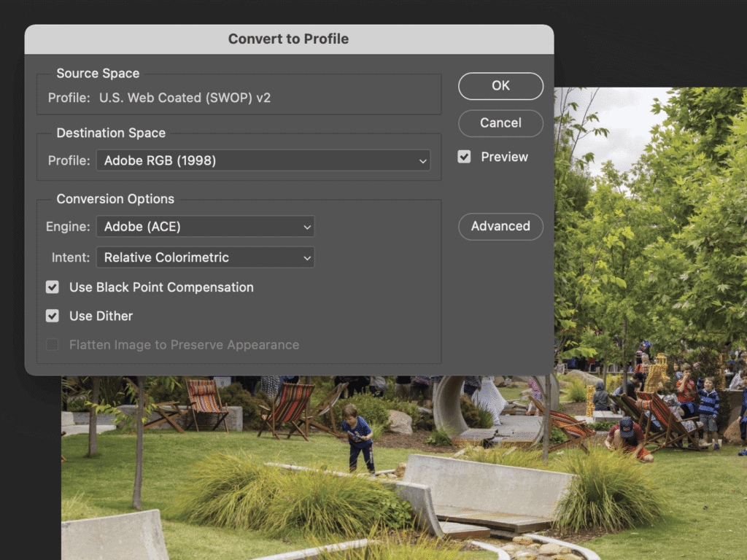Click the Convert to Profile dialog title
This screenshot has height=560, width=747.
pyautogui.click(x=289, y=39)
